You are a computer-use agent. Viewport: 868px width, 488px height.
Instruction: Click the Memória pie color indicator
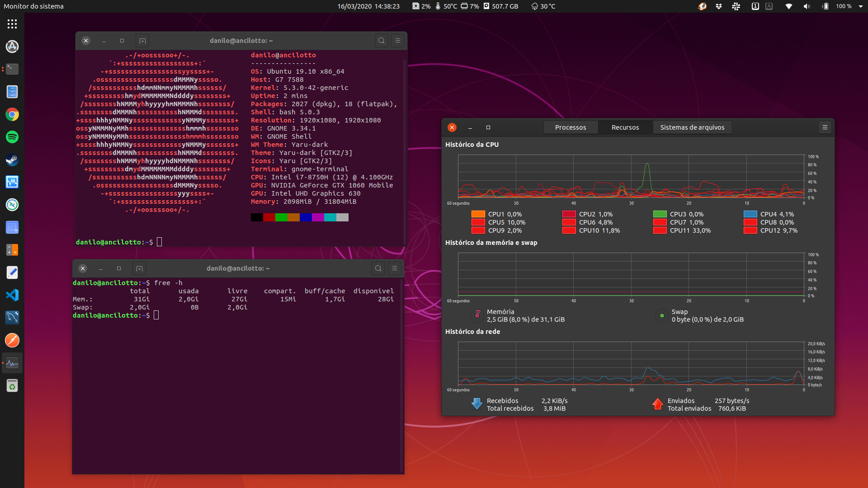click(x=477, y=315)
